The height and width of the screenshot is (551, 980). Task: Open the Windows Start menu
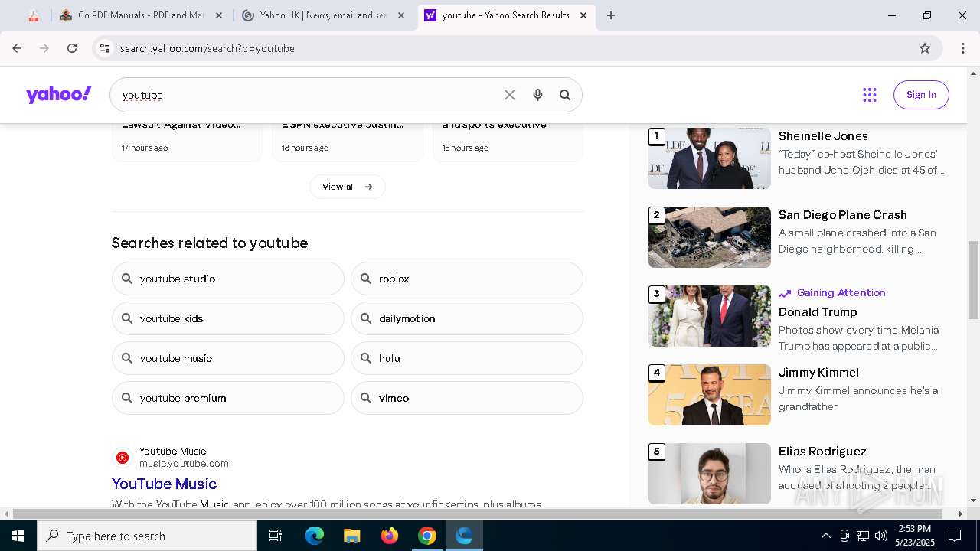(x=18, y=536)
